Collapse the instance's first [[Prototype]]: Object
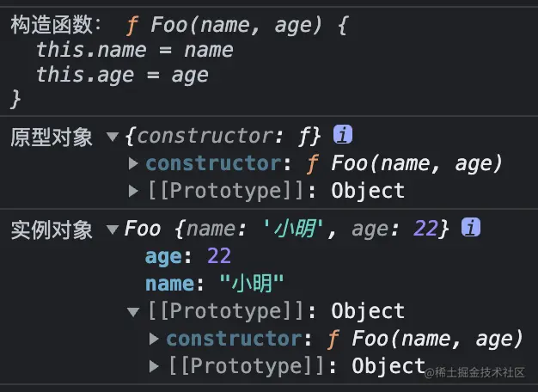The height and width of the screenshot is (392, 538). click(x=133, y=312)
